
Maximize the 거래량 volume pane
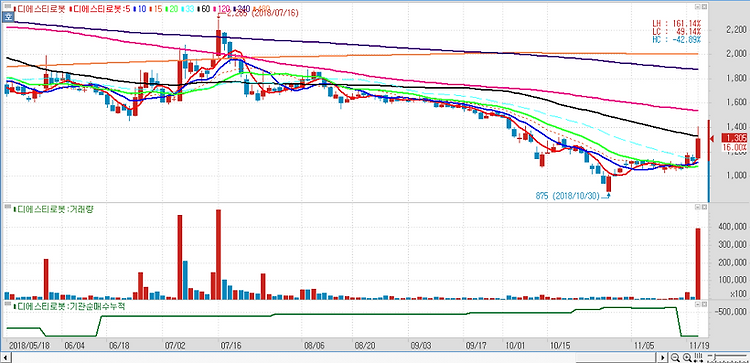[x=704, y=207]
